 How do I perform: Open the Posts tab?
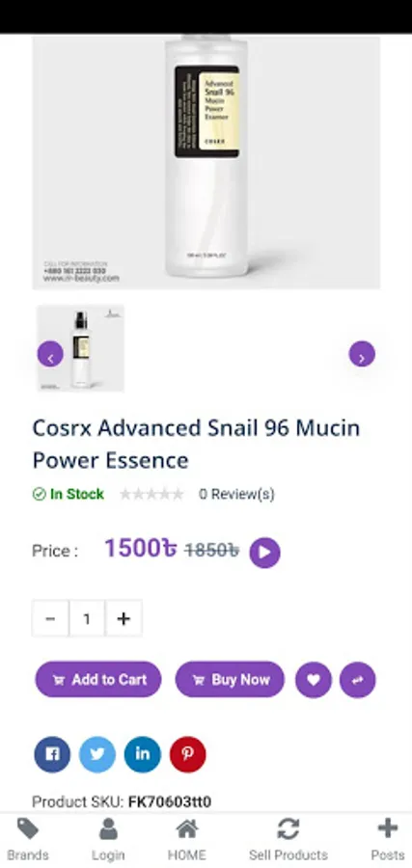pos(388,840)
